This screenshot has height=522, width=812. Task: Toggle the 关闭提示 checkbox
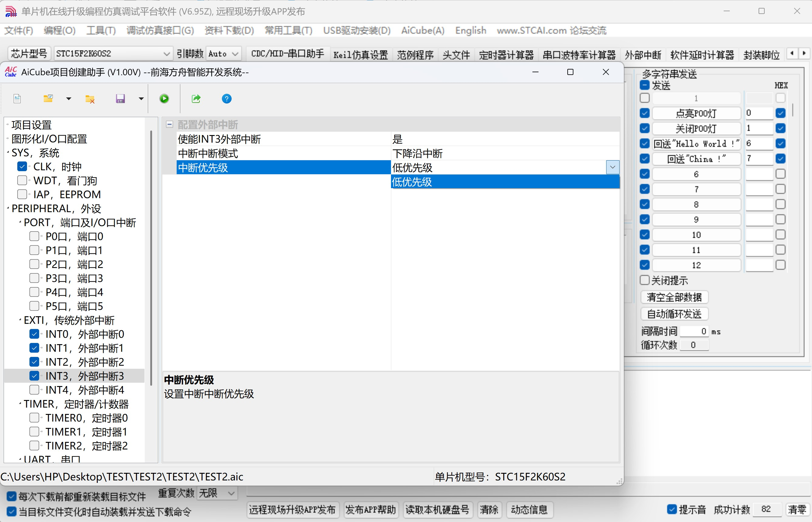(644, 280)
